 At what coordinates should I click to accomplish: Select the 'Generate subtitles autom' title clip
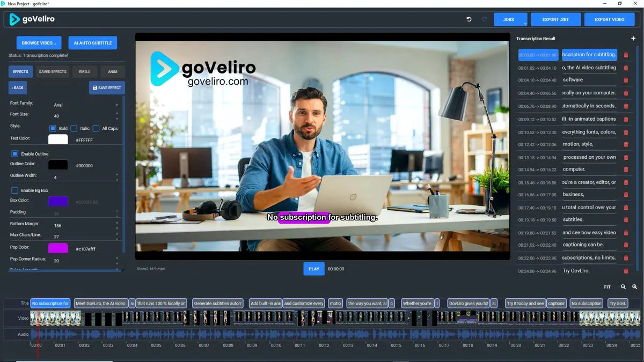click(218, 304)
